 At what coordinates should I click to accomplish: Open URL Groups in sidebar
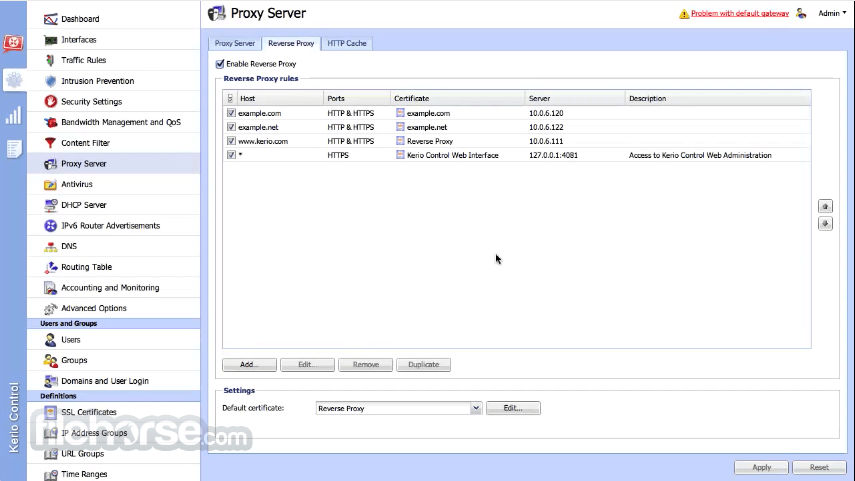click(82, 454)
